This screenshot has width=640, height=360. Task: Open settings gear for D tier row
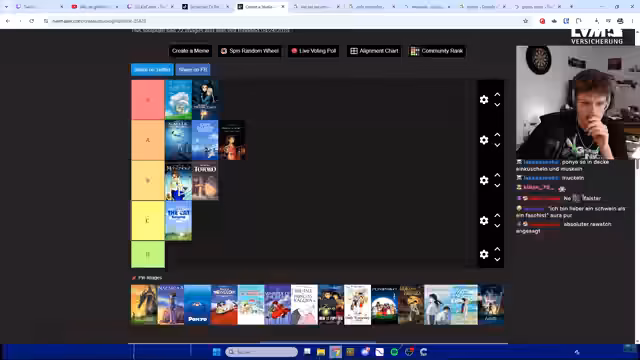[x=484, y=254]
